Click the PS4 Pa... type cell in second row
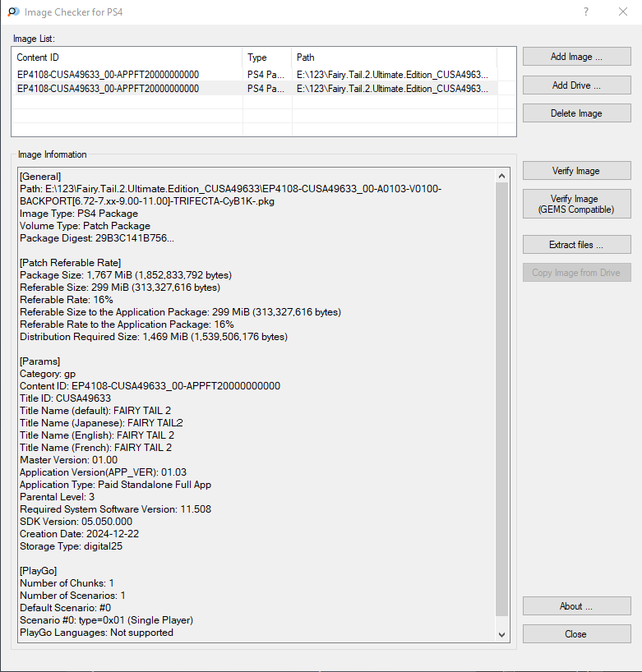Viewport: 642px width, 672px height. pos(266,89)
